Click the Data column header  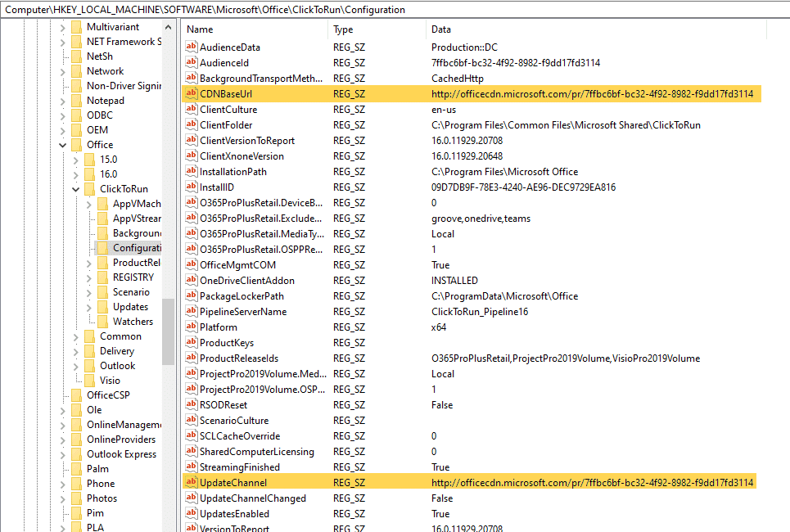(573, 29)
